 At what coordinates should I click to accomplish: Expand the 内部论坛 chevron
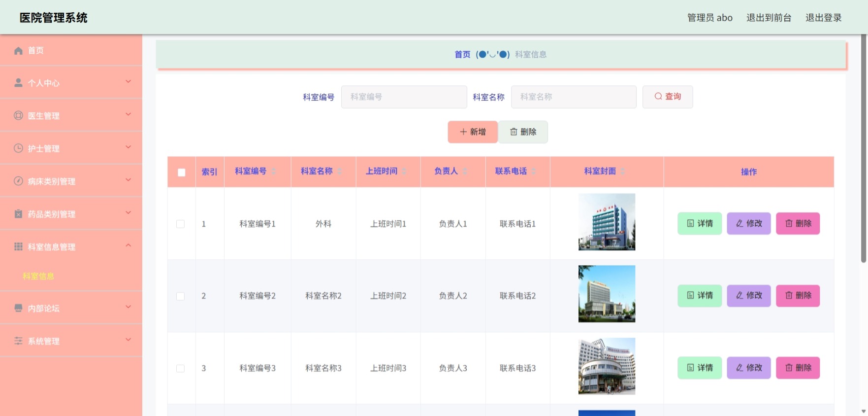(x=128, y=307)
